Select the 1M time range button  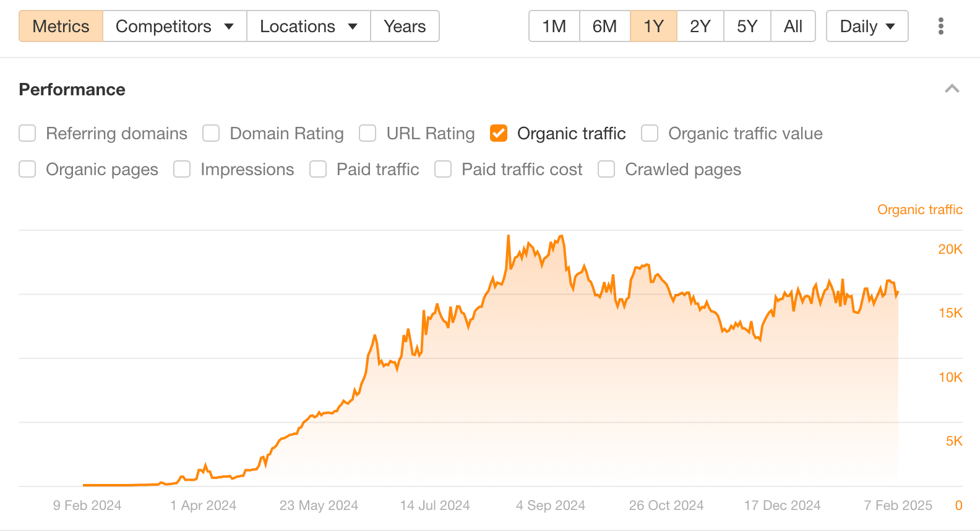pos(554,26)
